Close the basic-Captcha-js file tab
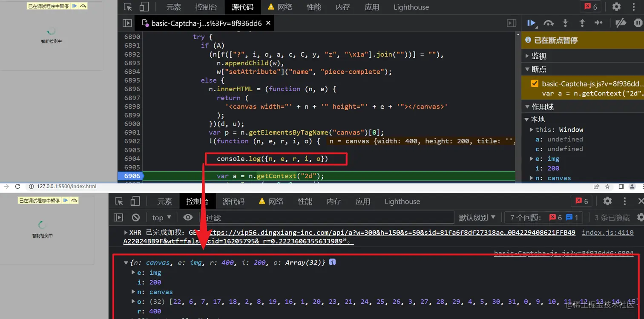The height and width of the screenshot is (319, 644). (268, 23)
